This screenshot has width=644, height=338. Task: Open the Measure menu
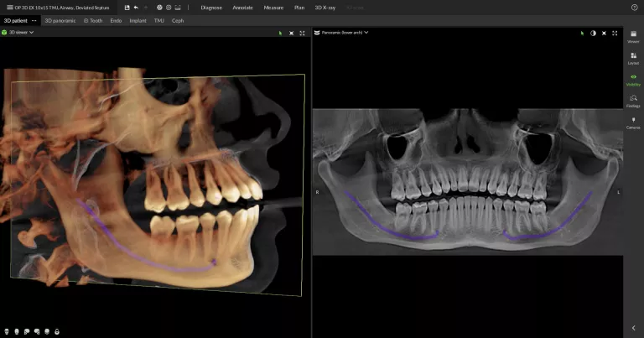point(273,8)
